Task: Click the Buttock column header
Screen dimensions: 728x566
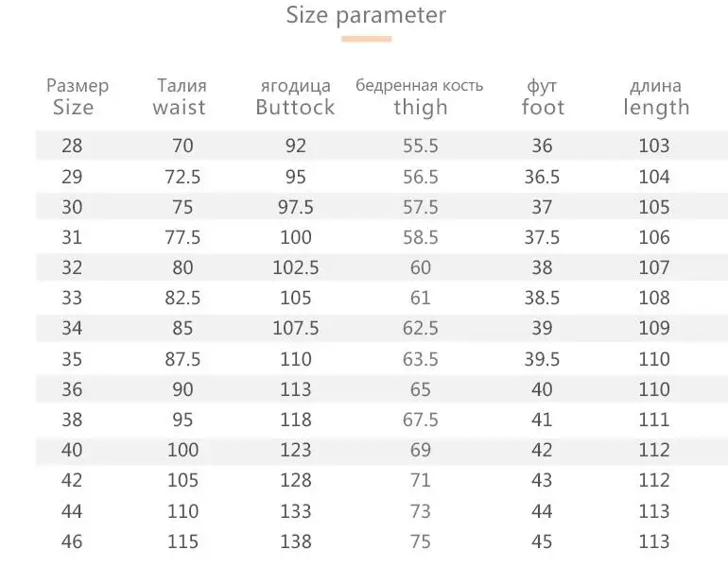Action: tap(295, 107)
